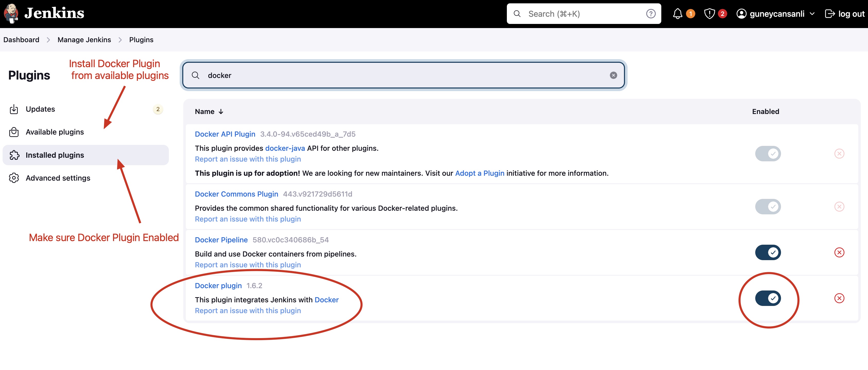Toggle Docker Pipeline plugin enabled switch

click(768, 252)
